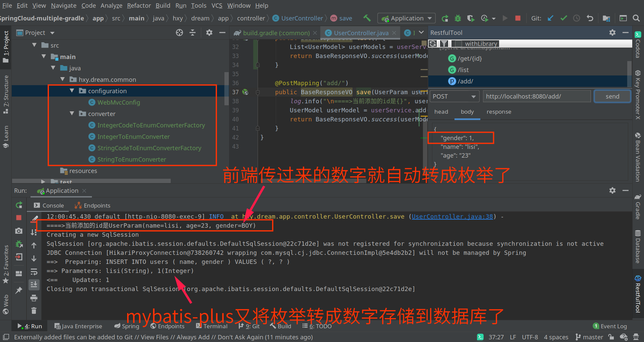This screenshot has height=342, width=644.
Task: Show hidden editor tabs dropdown
Action: pyautogui.click(x=422, y=33)
